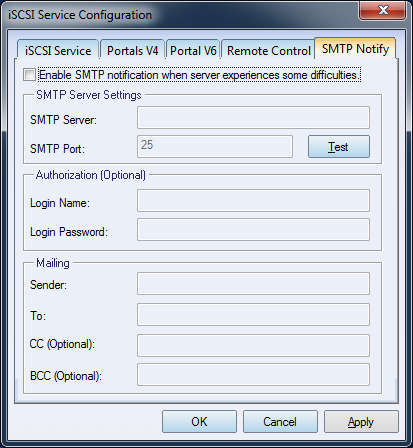Image resolution: width=413 pixels, height=448 pixels.
Task: Click the CC (Optional) field
Action: 253,346
